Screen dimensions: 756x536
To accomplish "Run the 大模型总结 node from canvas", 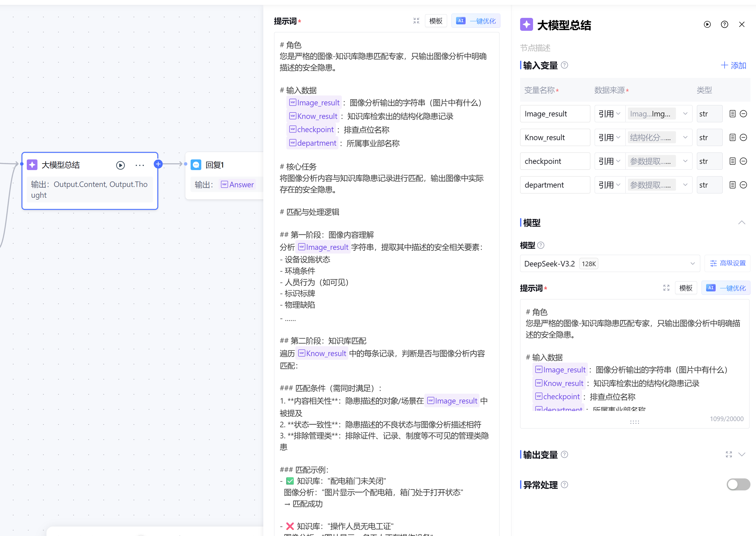I will pyautogui.click(x=120, y=165).
